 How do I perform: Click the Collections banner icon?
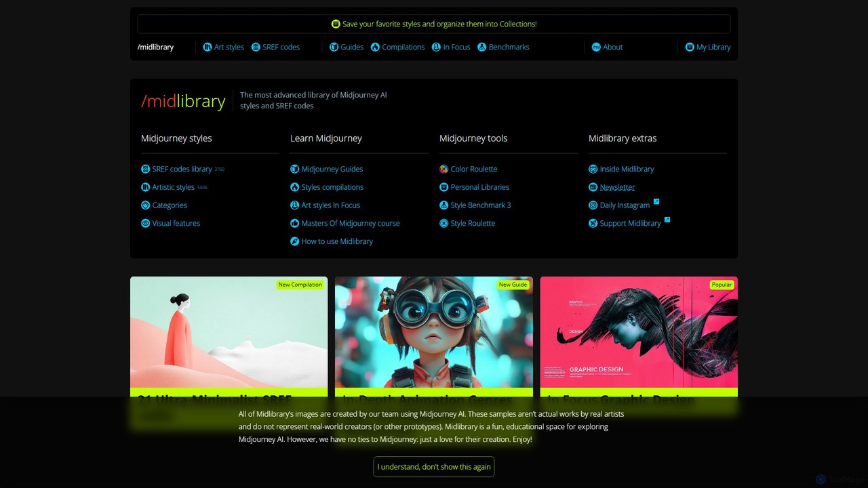click(x=336, y=24)
